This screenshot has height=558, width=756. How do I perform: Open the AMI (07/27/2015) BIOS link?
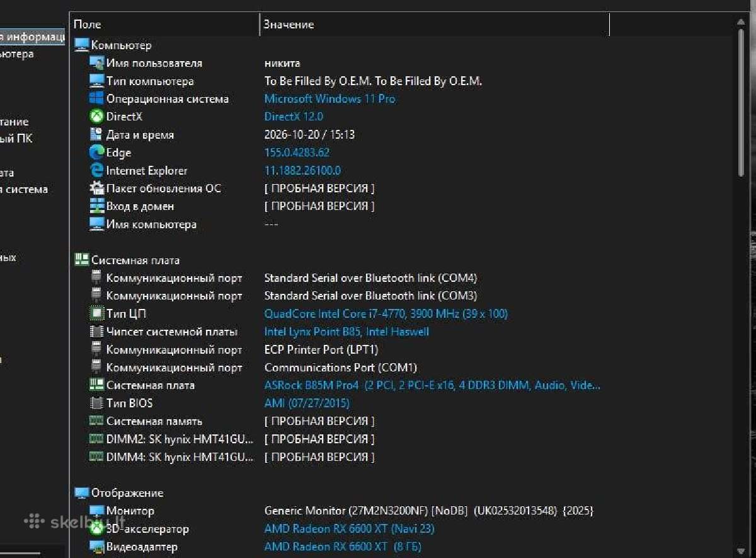click(307, 403)
